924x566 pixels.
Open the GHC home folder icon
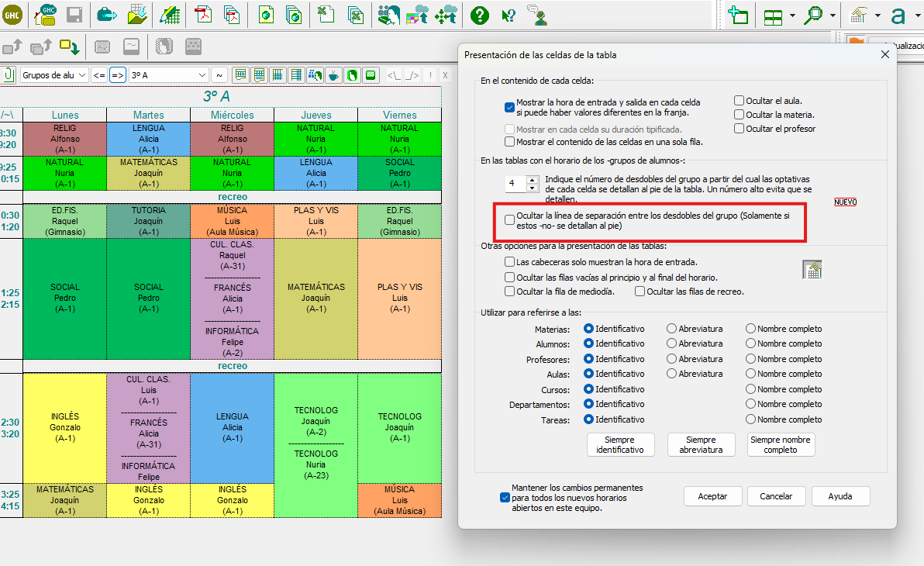pos(46,15)
